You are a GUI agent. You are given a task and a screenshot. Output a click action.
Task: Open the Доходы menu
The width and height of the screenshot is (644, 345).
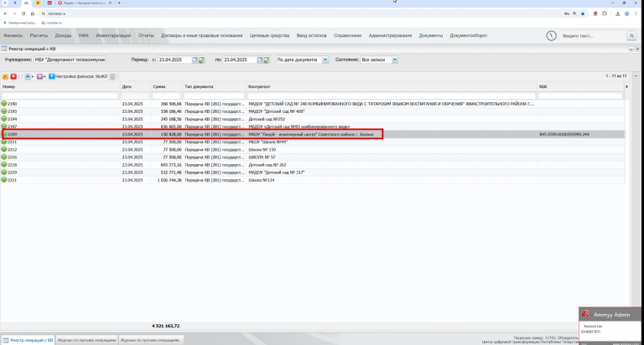[63, 36]
